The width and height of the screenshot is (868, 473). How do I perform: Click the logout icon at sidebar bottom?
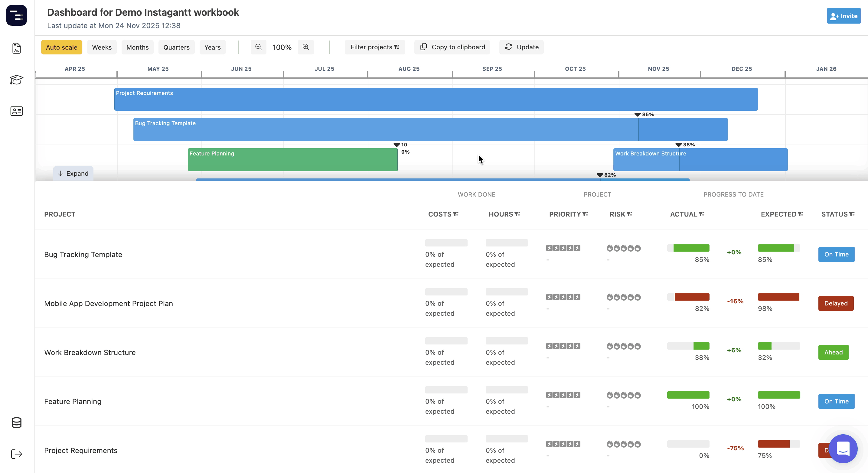click(x=17, y=454)
